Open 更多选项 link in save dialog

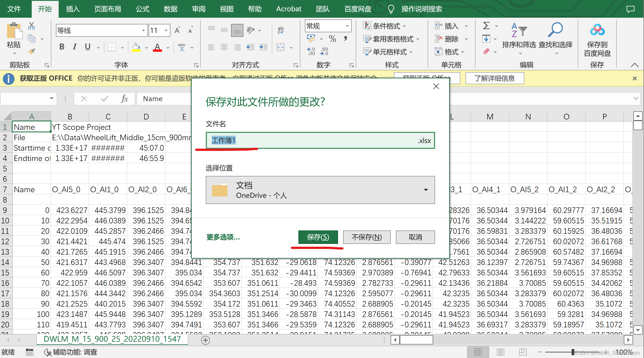point(223,237)
